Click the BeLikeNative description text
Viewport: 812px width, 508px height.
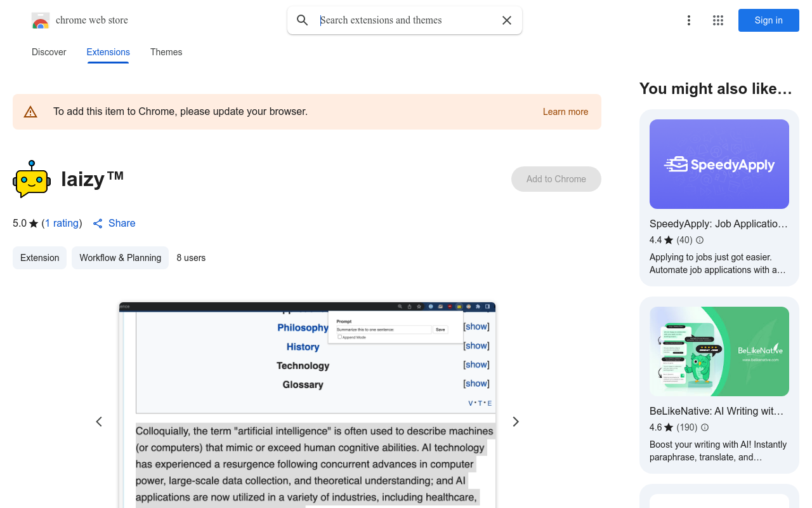(718, 451)
